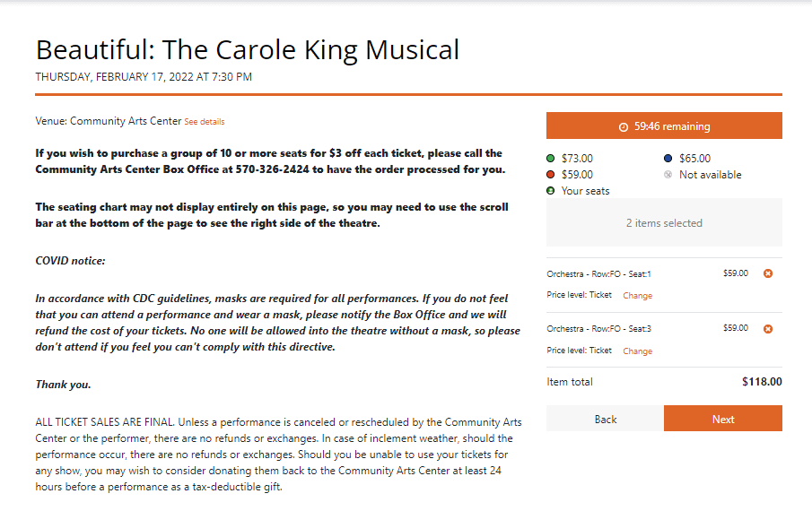Click the Venue: Community Arts Center text
This screenshot has height=511, width=812.
pyautogui.click(x=109, y=121)
